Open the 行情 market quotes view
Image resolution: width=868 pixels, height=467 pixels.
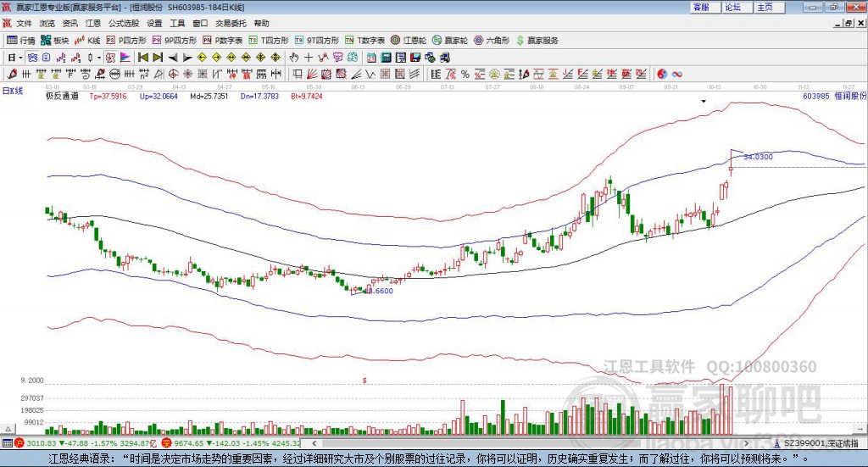(x=20, y=41)
